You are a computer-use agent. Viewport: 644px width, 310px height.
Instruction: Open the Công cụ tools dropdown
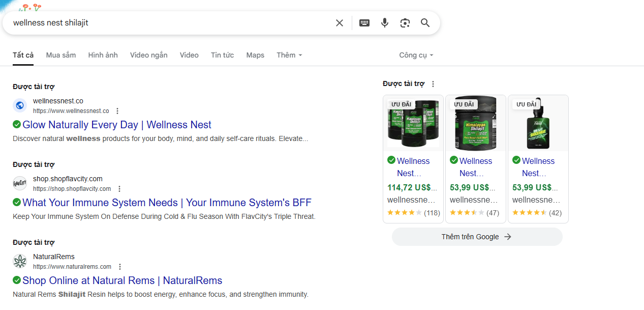tap(416, 55)
